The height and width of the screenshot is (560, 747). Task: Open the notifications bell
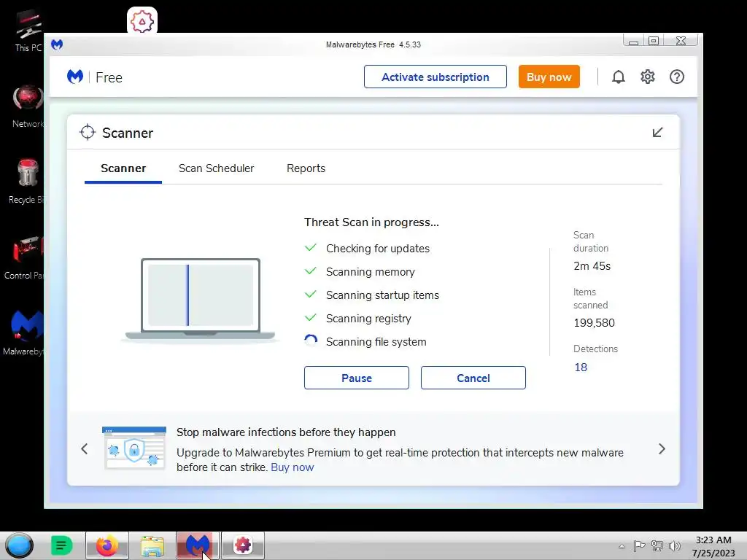(619, 77)
